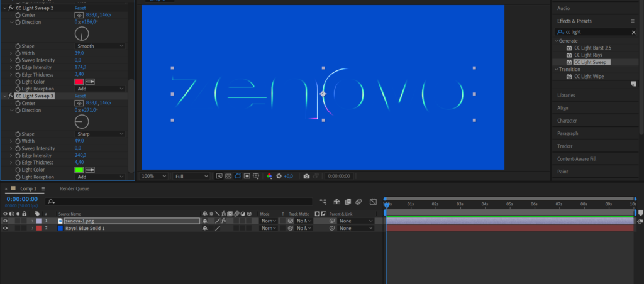
Task: Toggle hide shy layers icon in timeline
Action: pyautogui.click(x=336, y=202)
